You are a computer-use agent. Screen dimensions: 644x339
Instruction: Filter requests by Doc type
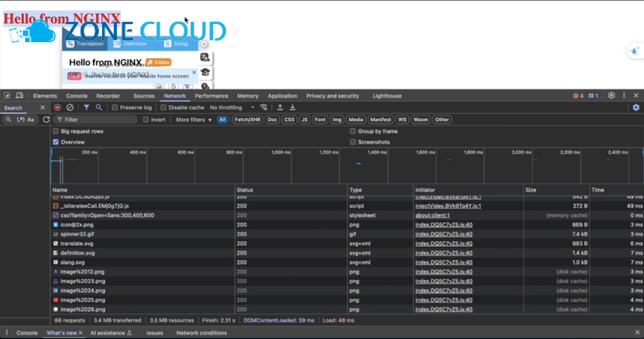(272, 120)
